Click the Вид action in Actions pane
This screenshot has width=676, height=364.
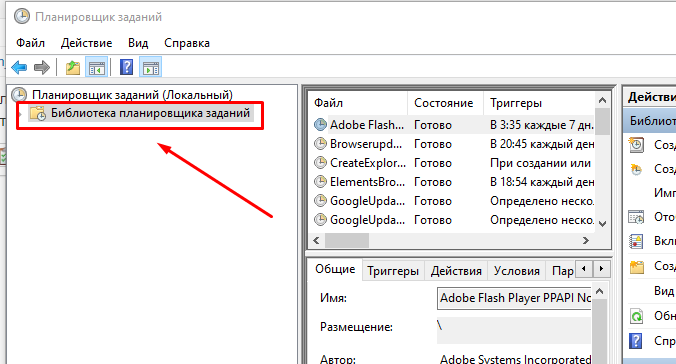tap(665, 291)
